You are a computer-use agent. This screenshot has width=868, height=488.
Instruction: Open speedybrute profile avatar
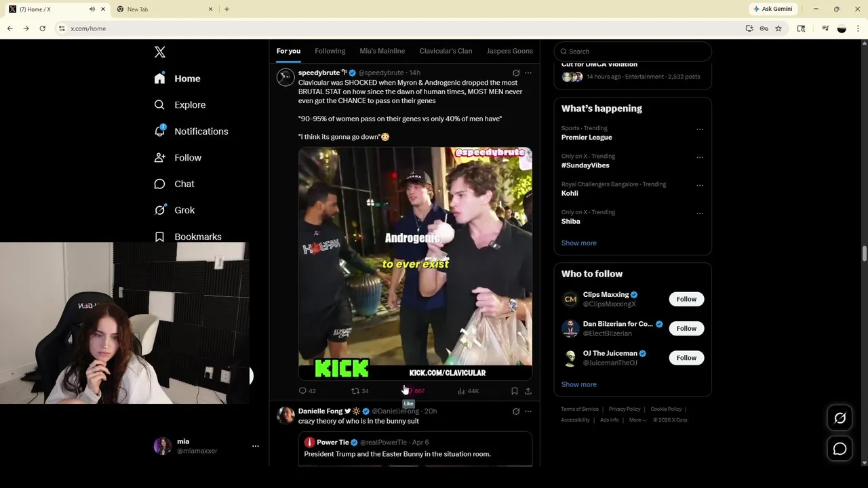tap(285, 77)
